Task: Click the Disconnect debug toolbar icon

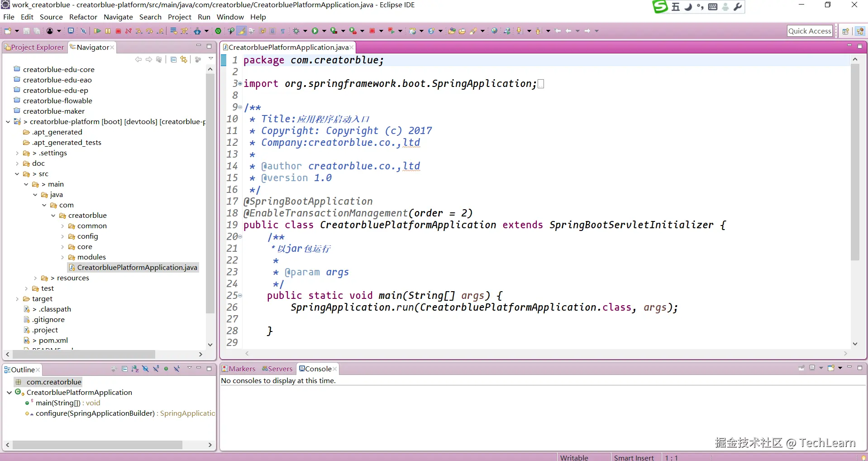Action: click(x=129, y=31)
